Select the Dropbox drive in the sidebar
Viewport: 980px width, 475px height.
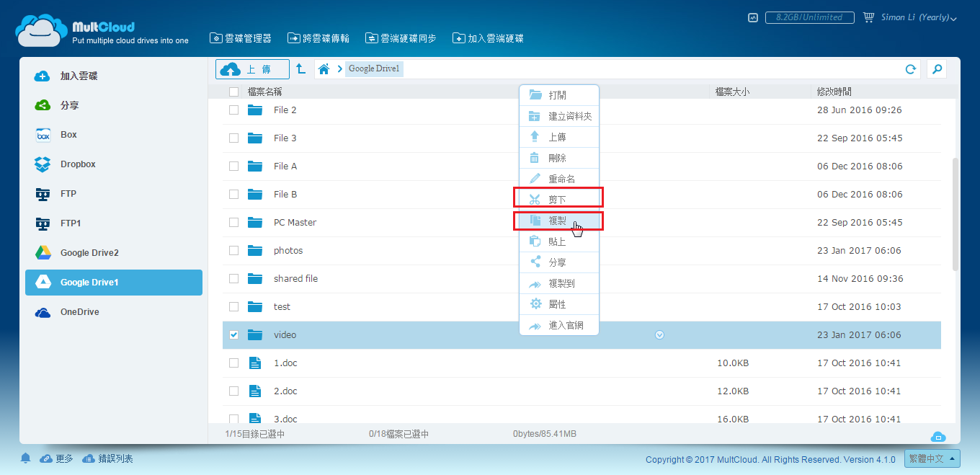114,164
